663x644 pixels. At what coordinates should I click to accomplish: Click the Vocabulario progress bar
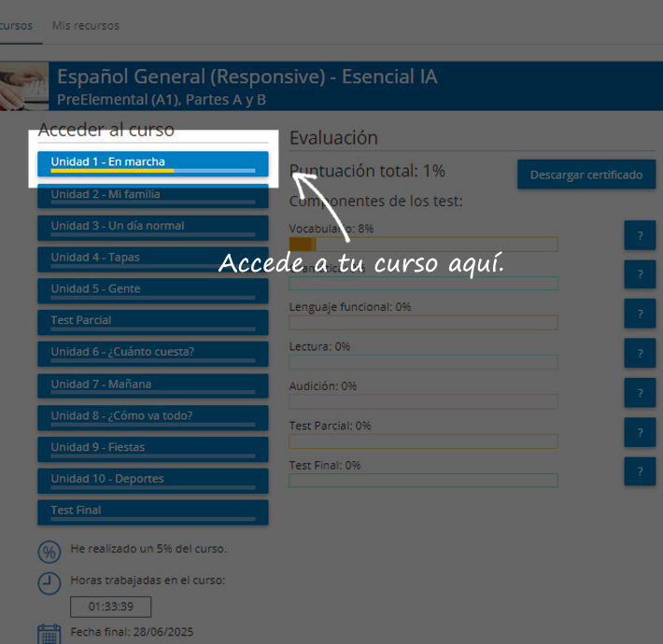(423, 244)
